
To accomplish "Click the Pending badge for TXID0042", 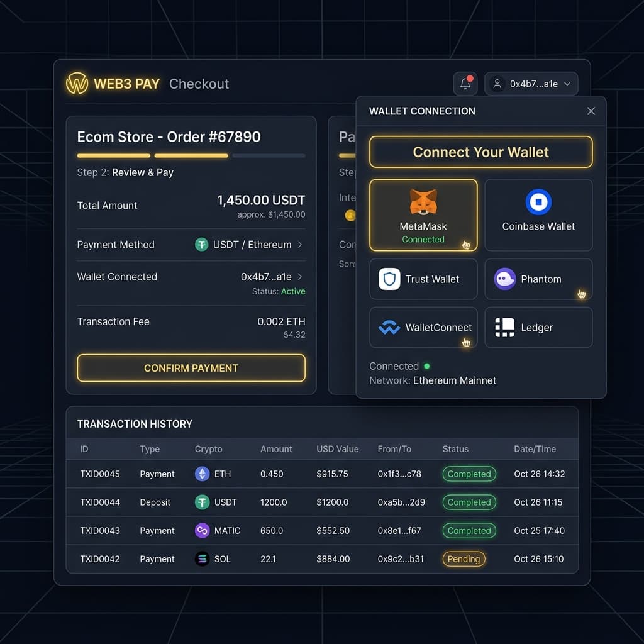I will (x=464, y=558).
